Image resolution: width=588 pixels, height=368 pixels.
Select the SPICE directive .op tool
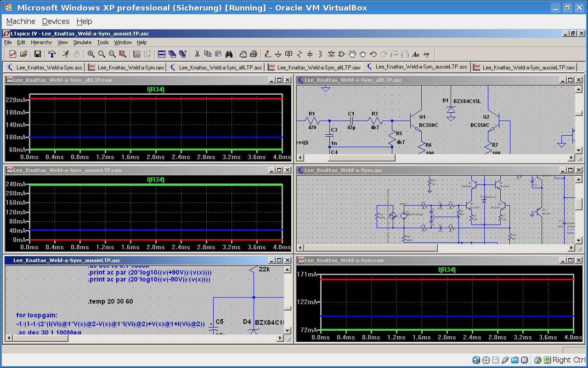pyautogui.click(x=426, y=54)
